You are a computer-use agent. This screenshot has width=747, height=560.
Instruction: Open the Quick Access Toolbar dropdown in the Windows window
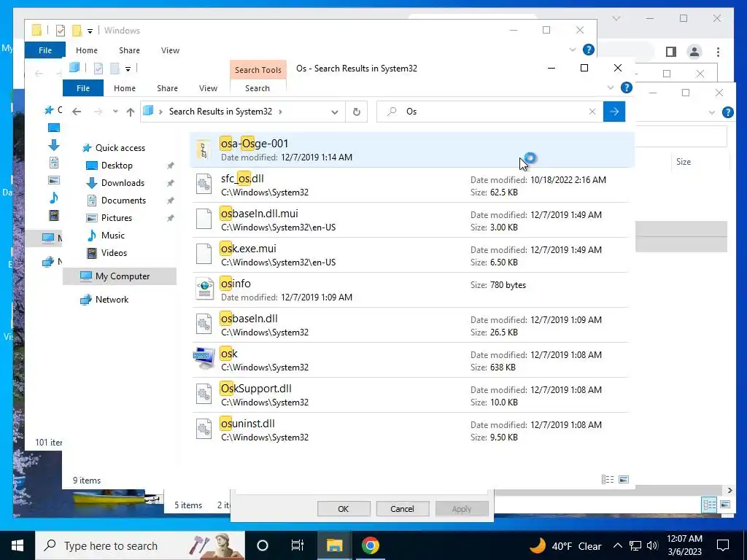click(x=90, y=31)
